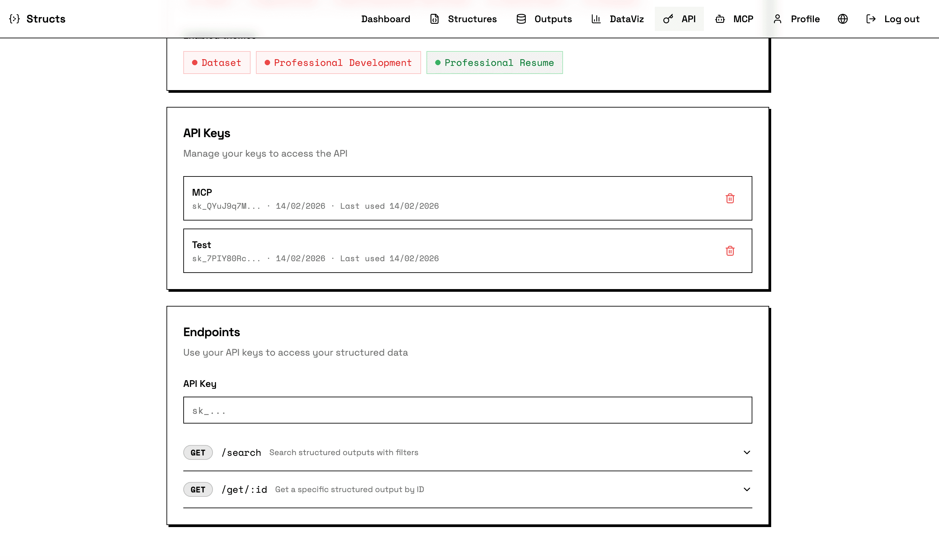Delete the MCP key via trash icon
This screenshot has height=560, width=939.
click(x=730, y=198)
